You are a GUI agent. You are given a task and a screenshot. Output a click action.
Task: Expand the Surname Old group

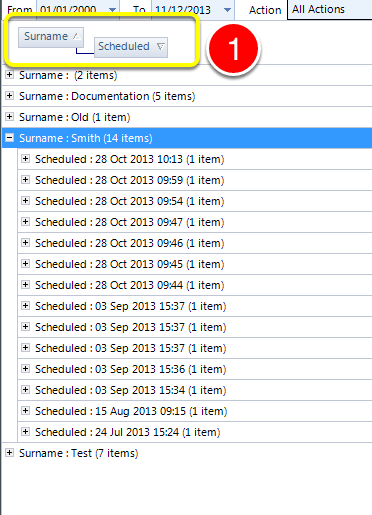(x=9, y=117)
